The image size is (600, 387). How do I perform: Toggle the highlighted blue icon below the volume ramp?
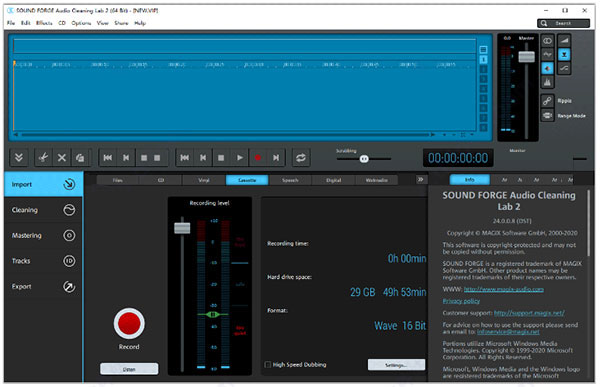coord(564,54)
